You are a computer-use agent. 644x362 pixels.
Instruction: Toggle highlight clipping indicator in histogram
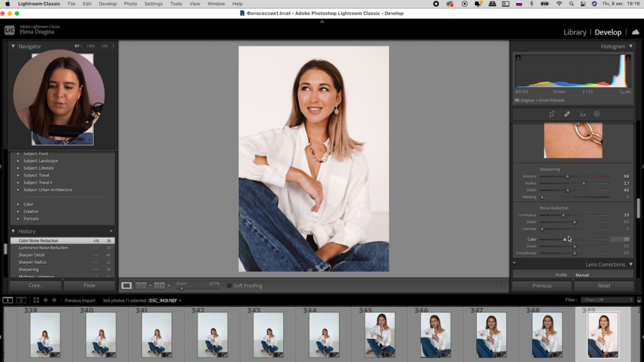pyautogui.click(x=629, y=58)
